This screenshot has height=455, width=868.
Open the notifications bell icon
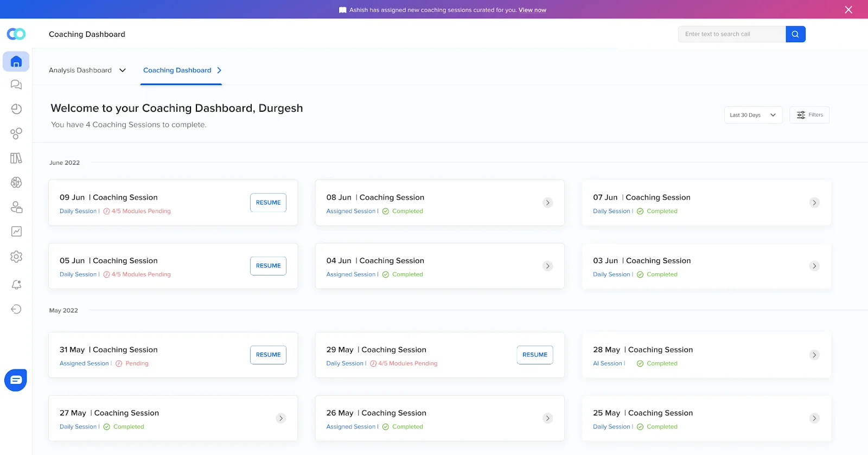(x=16, y=285)
